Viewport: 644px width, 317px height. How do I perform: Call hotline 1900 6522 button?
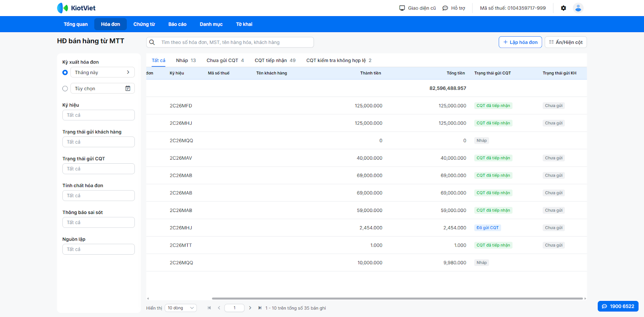(618, 306)
